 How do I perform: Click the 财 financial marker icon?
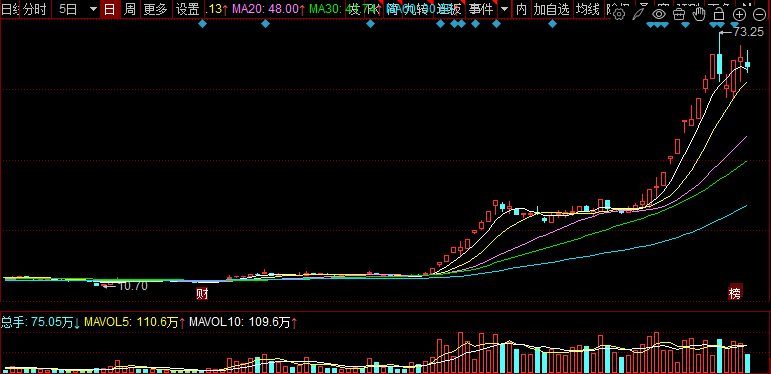pyautogui.click(x=202, y=294)
